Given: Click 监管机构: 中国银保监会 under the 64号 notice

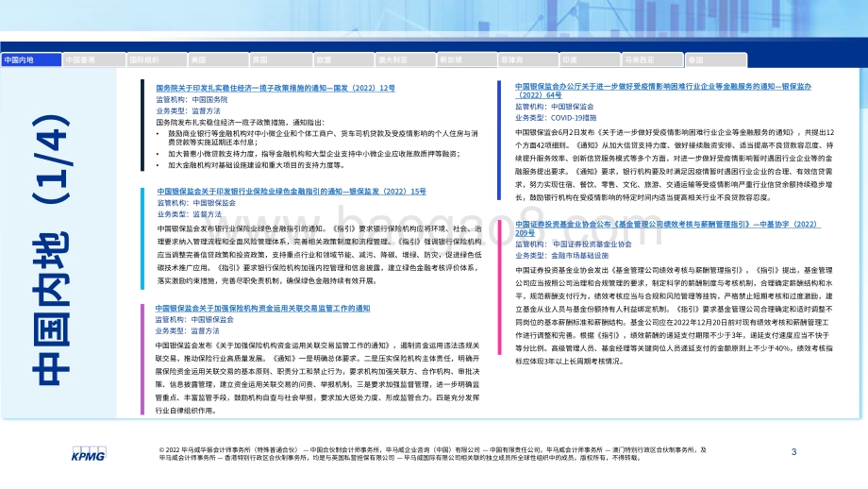Looking at the screenshot, I should point(554,107).
